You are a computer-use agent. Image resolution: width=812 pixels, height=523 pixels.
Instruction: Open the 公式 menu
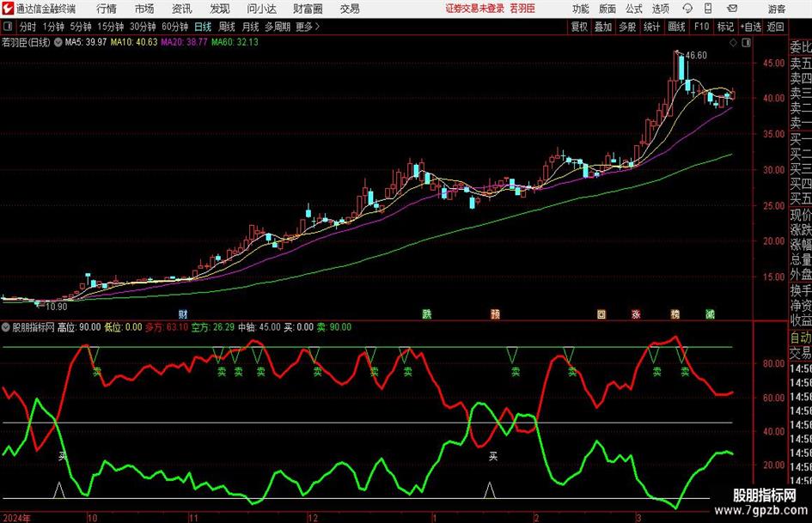pos(634,9)
